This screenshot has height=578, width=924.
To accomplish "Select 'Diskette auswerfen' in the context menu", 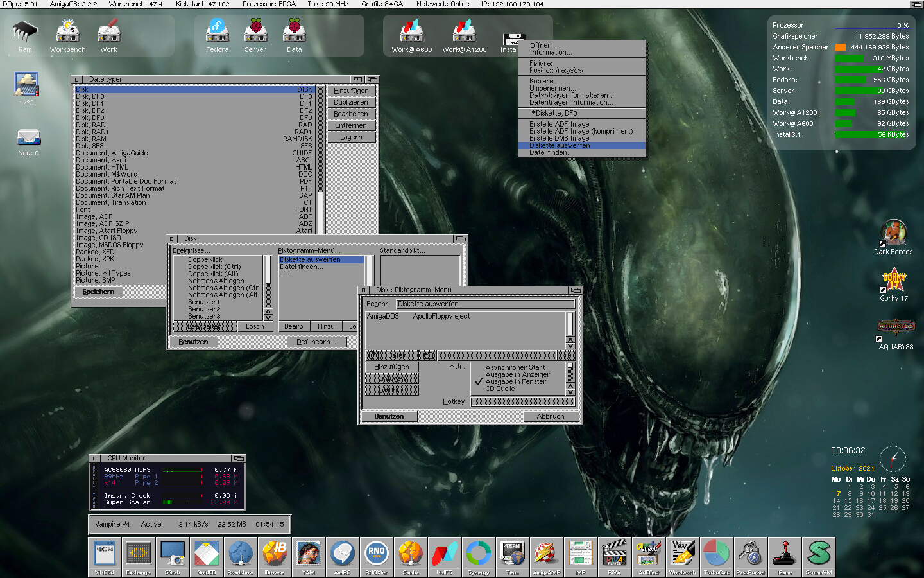I will tap(581, 145).
